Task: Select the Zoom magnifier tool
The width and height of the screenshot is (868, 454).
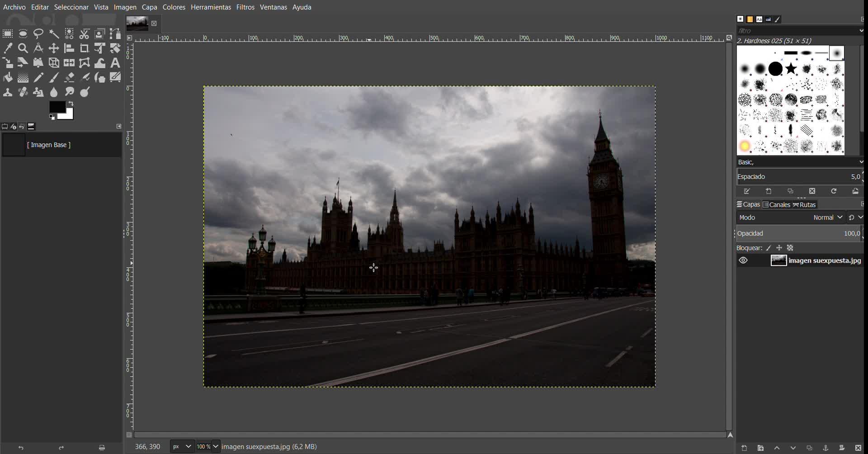Action: click(x=23, y=48)
